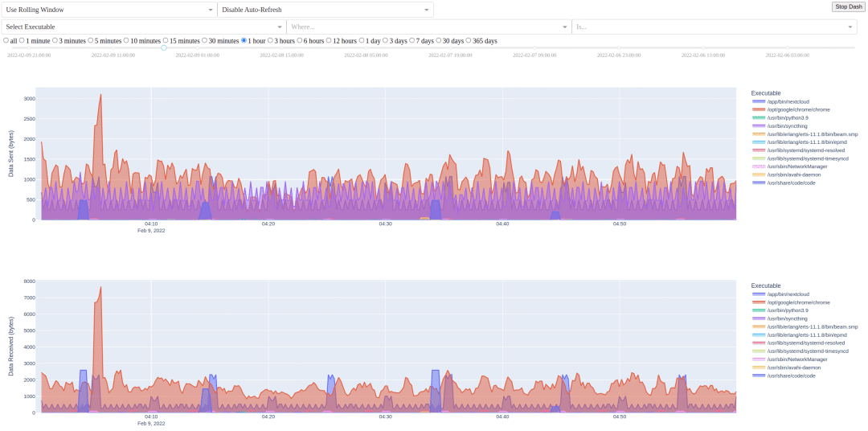Select the 1 minute radio option
This screenshot has height=431, width=868.
[x=22, y=40]
